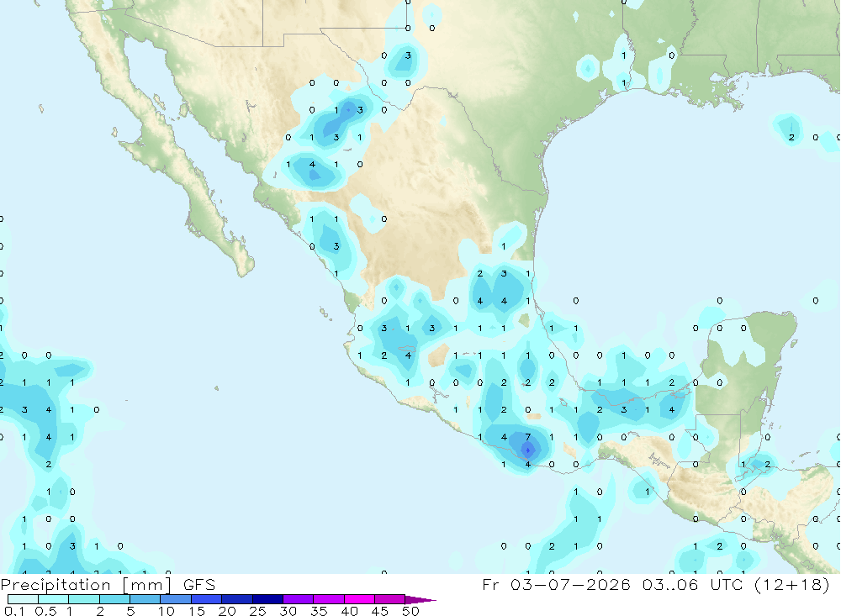
Task: Pick the 35–40 mm violet legend cell
Action: [x=329, y=599]
